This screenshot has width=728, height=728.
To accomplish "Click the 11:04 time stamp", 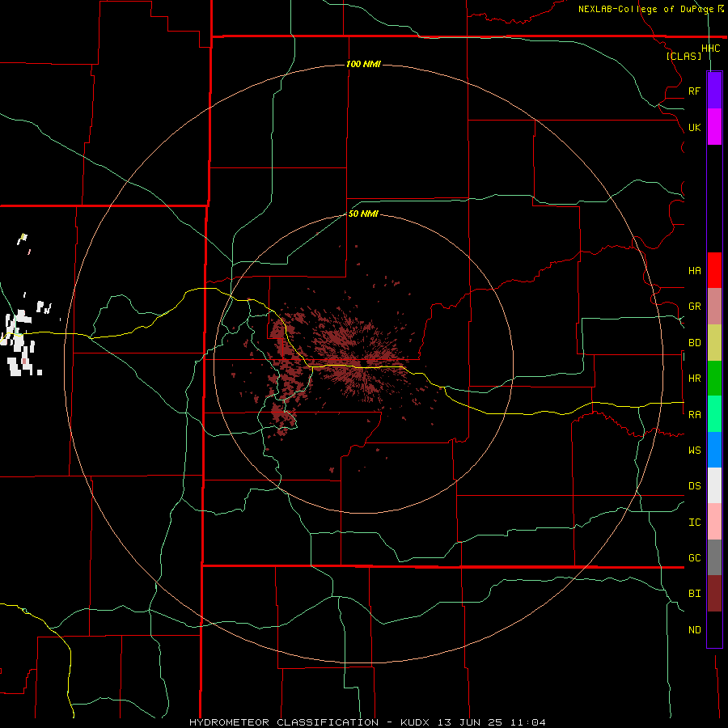I will [528, 722].
